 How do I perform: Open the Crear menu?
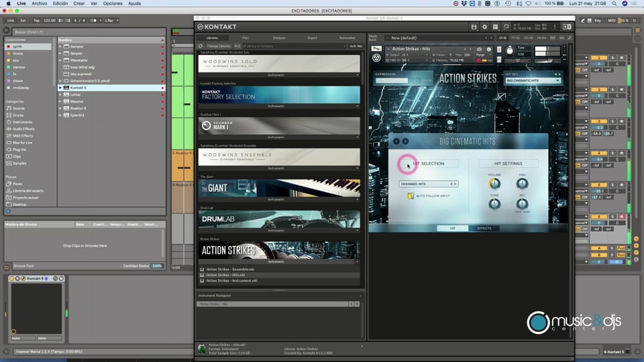(79, 3)
